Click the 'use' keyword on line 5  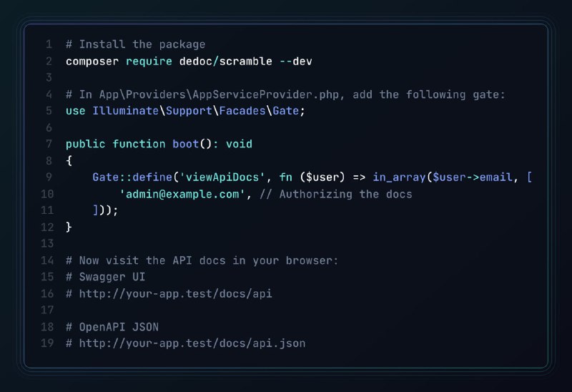76,111
